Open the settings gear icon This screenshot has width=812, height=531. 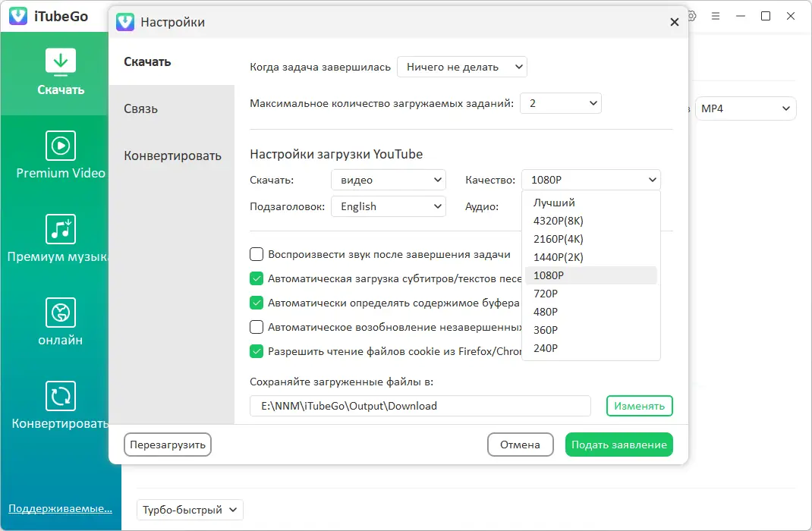(691, 15)
